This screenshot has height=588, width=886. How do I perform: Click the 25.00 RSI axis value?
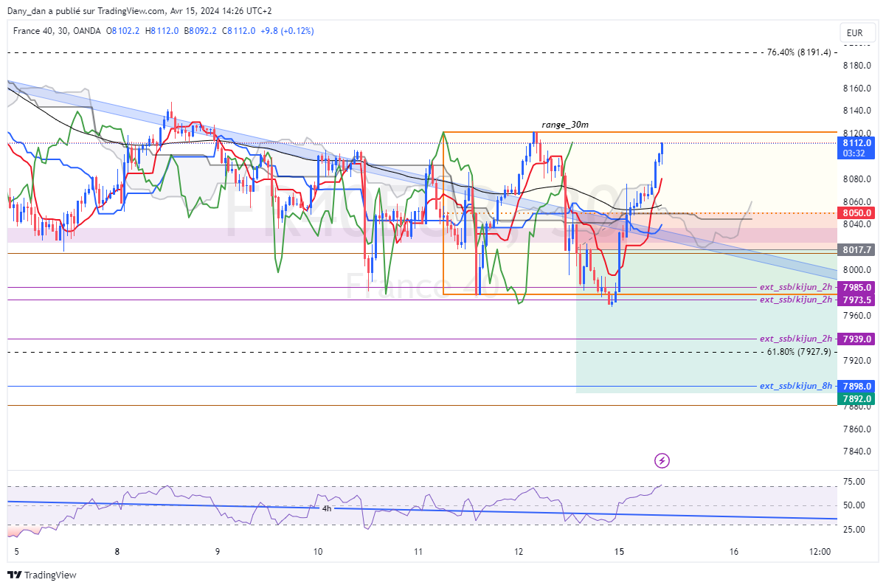854,530
